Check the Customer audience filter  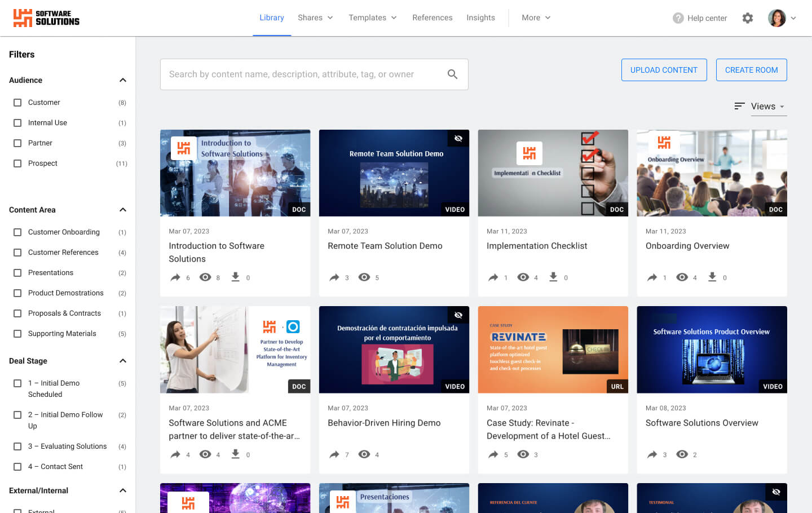tap(17, 102)
